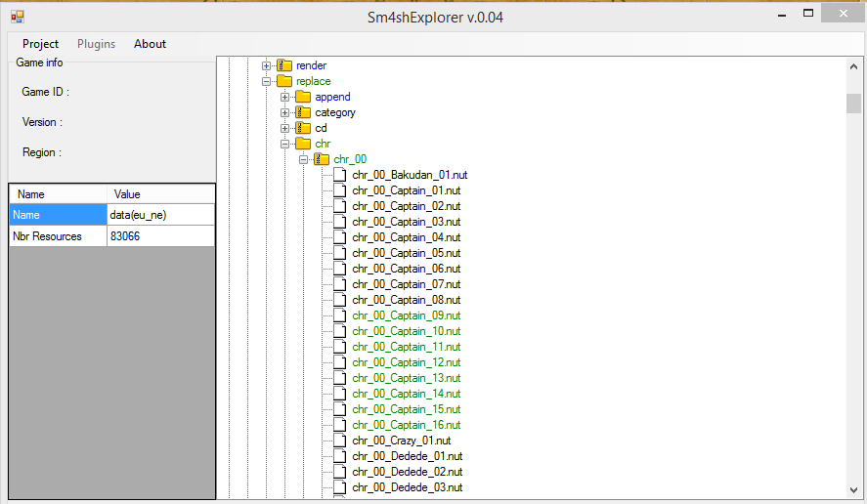Select the replace tree item label
The image size is (867, 504).
click(314, 81)
